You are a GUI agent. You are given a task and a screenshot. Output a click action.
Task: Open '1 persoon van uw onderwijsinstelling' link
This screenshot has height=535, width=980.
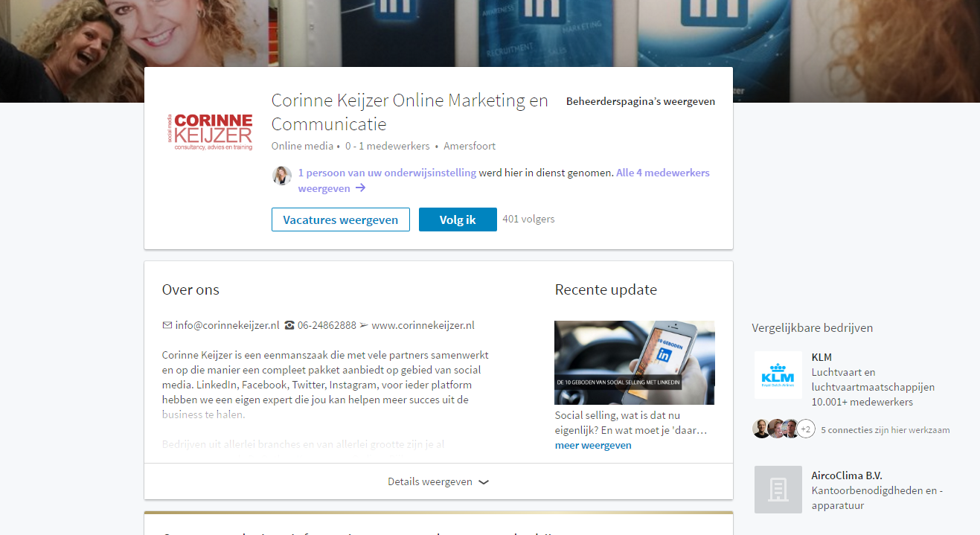click(387, 173)
